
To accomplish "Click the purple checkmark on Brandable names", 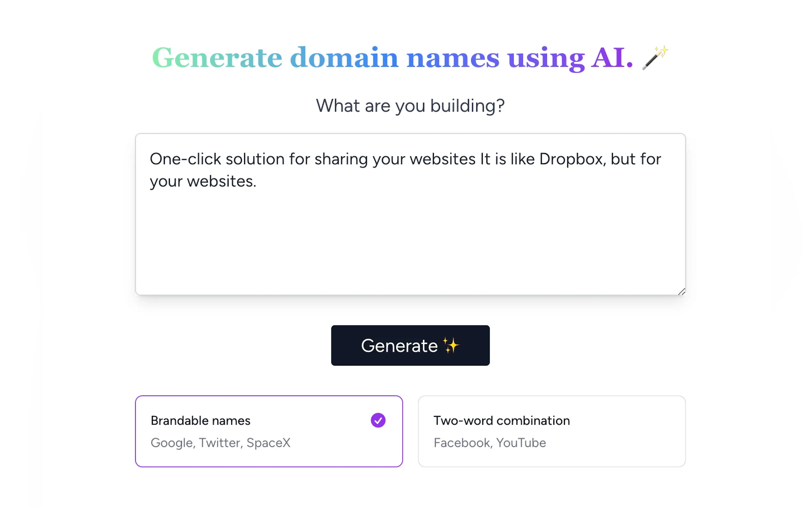I will click(x=378, y=420).
